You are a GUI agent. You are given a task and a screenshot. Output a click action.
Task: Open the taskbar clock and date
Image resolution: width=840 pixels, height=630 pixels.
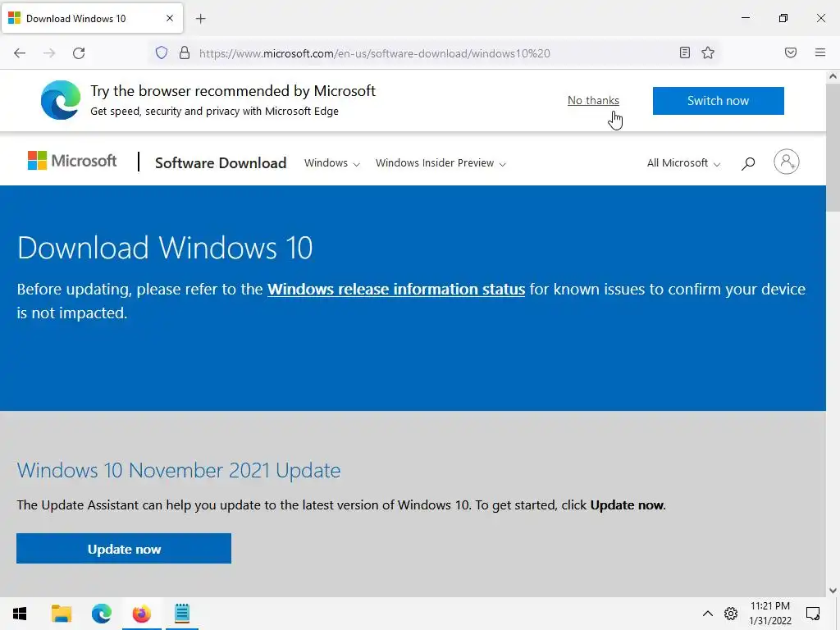click(769, 614)
